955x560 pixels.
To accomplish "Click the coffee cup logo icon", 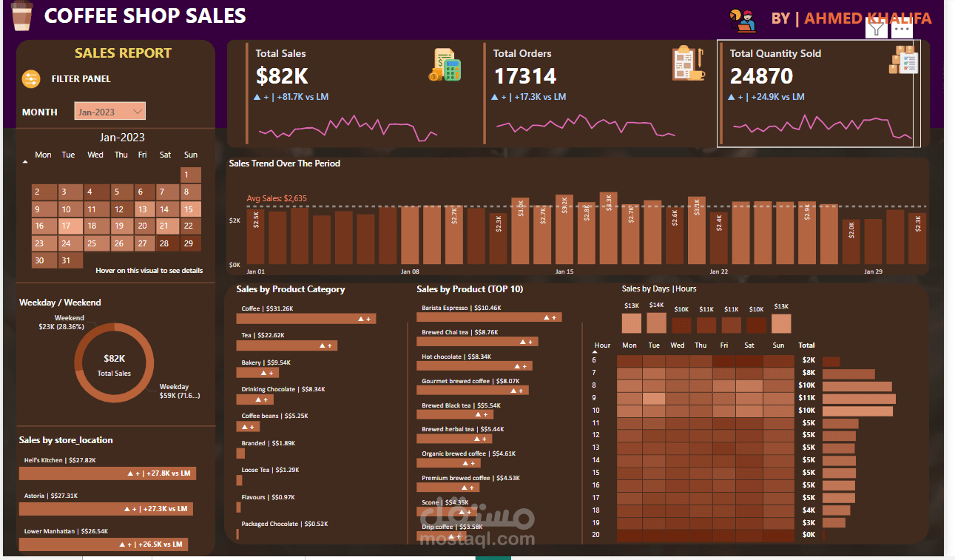I will tap(22, 16).
